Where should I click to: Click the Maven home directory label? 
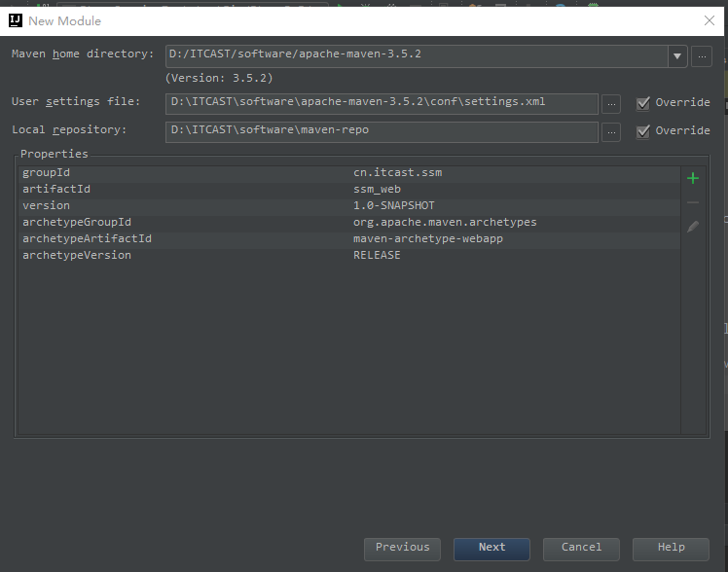[83, 54]
